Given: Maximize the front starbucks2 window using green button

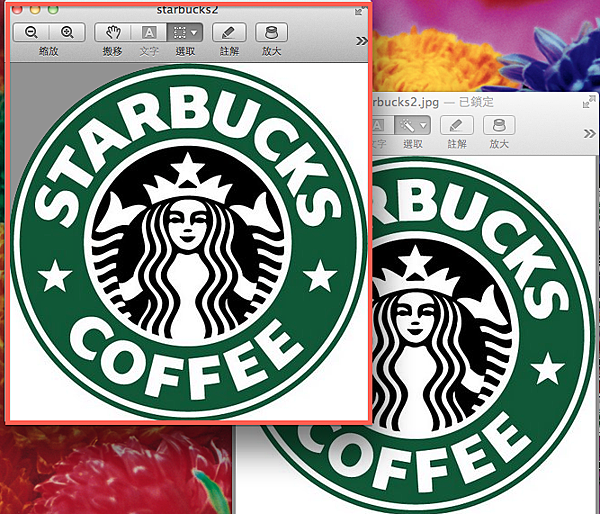Looking at the screenshot, I should click(53, 10).
